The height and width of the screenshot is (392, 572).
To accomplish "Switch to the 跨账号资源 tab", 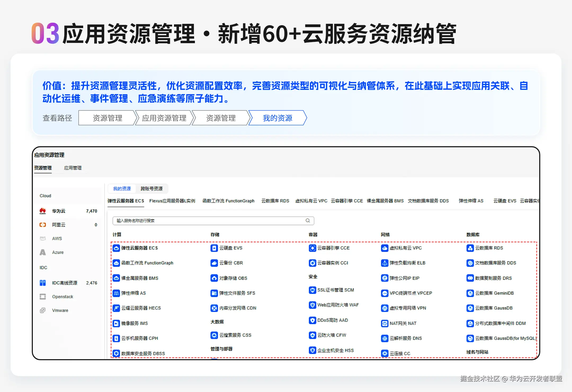I will pyautogui.click(x=151, y=189).
